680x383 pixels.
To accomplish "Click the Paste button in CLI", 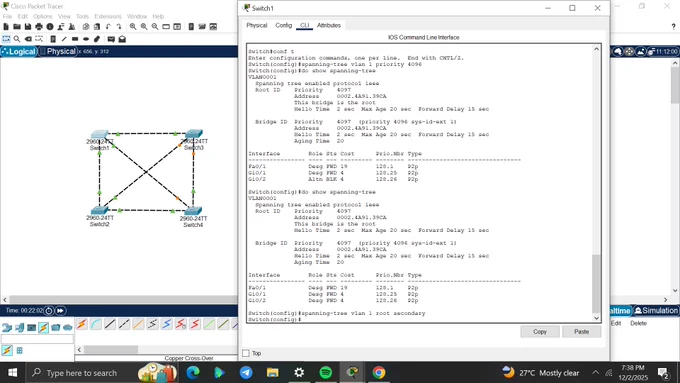I will pos(582,332).
